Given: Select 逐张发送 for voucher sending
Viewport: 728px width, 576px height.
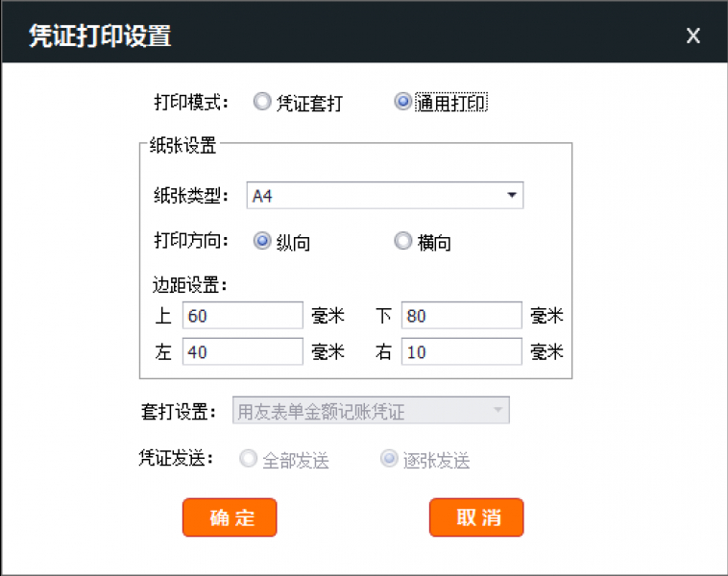Looking at the screenshot, I should click(389, 460).
